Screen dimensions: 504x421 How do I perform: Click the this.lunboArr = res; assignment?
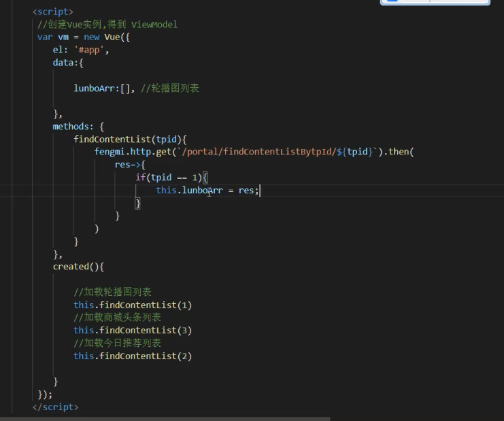(x=207, y=190)
